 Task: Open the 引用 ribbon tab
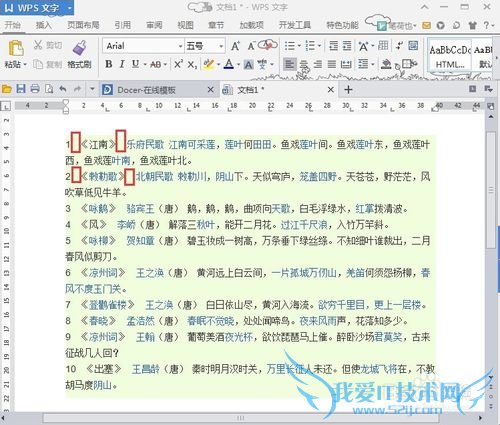[123, 25]
